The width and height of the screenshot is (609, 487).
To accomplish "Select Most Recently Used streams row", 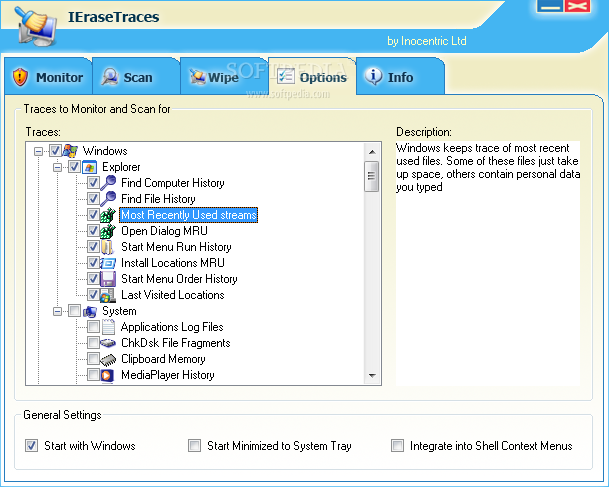I will coord(189,215).
